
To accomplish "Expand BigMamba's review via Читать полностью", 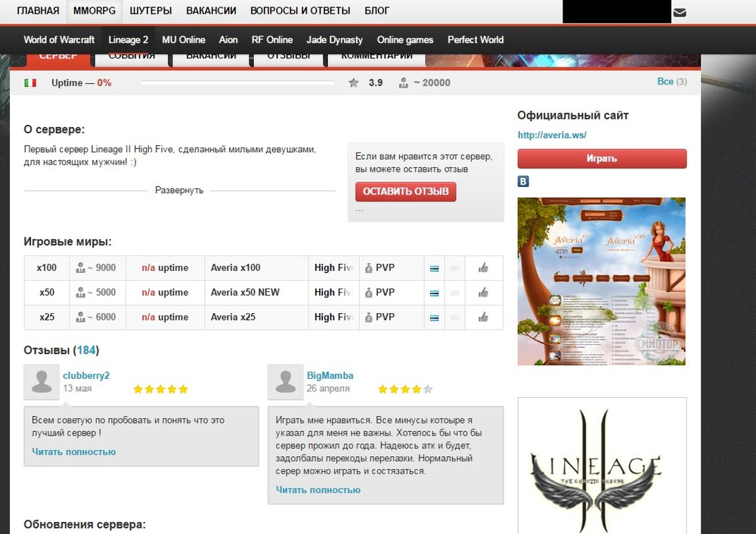I will pyautogui.click(x=318, y=489).
